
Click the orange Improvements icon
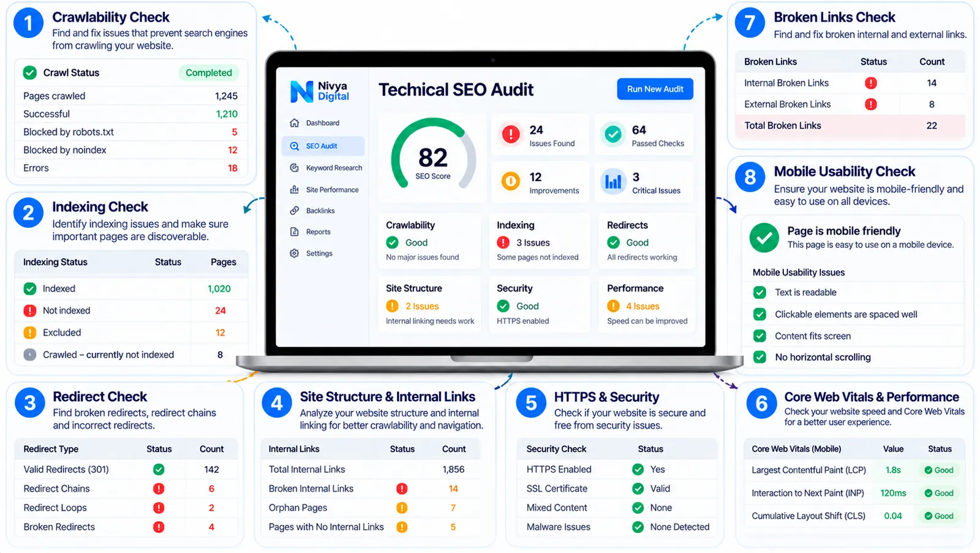click(x=510, y=181)
